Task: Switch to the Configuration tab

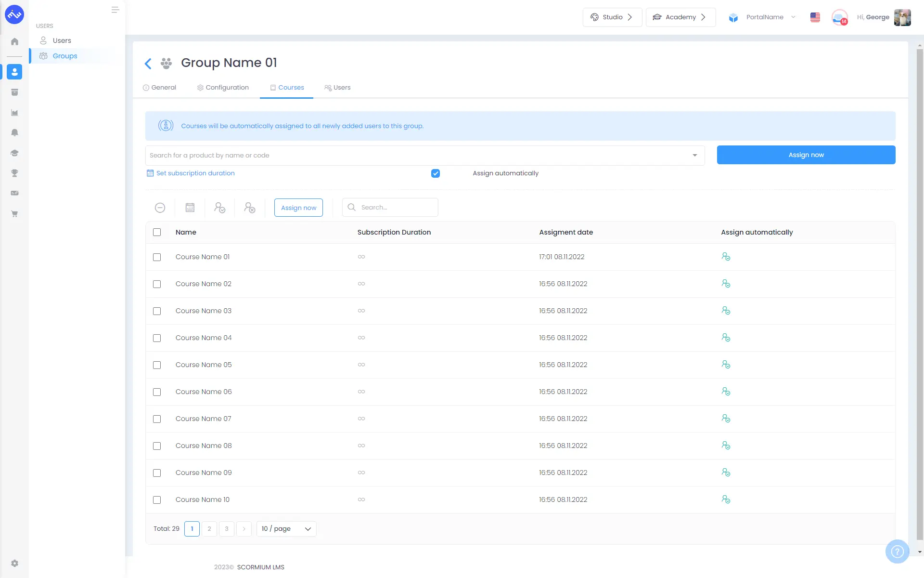Action: click(x=223, y=88)
